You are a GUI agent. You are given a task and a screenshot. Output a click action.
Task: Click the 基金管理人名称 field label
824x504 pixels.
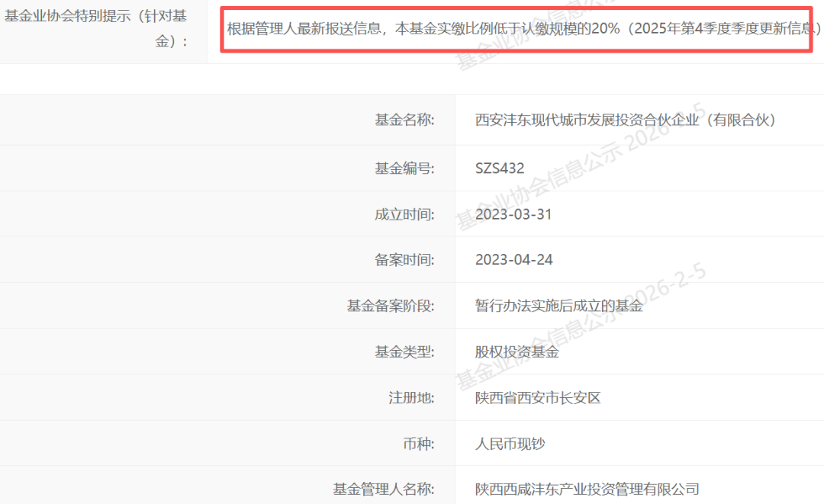point(383,489)
